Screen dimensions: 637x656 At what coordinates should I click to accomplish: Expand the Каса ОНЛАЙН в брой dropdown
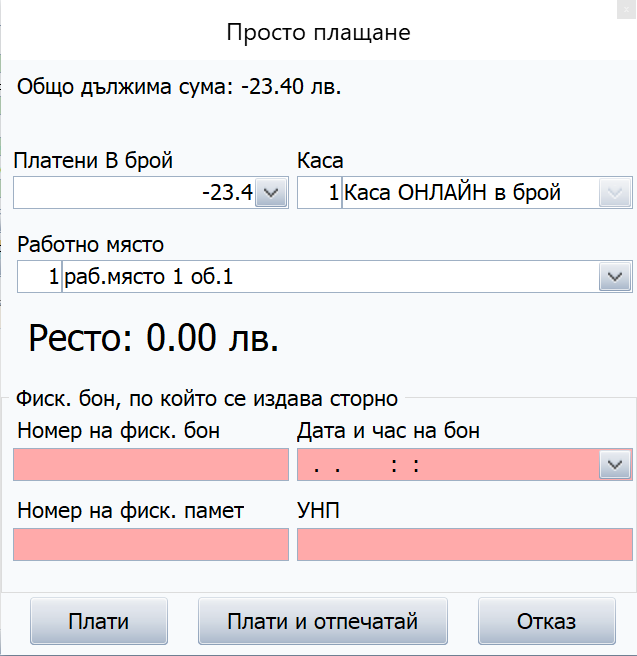(x=614, y=192)
